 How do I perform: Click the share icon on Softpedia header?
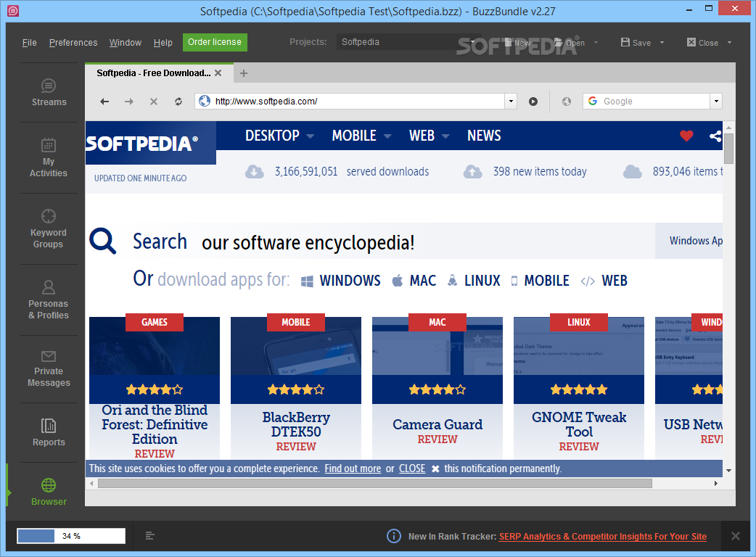click(715, 136)
